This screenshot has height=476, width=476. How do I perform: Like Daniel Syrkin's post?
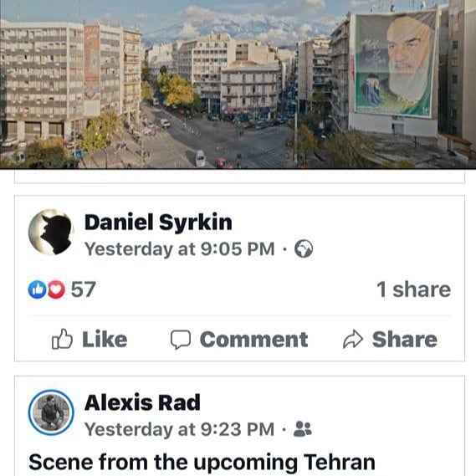coord(90,339)
